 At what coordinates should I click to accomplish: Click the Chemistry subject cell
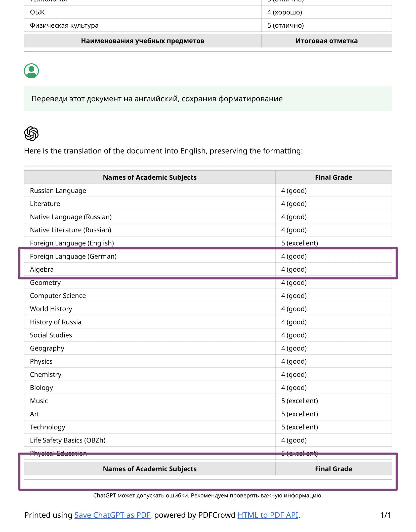(46, 375)
